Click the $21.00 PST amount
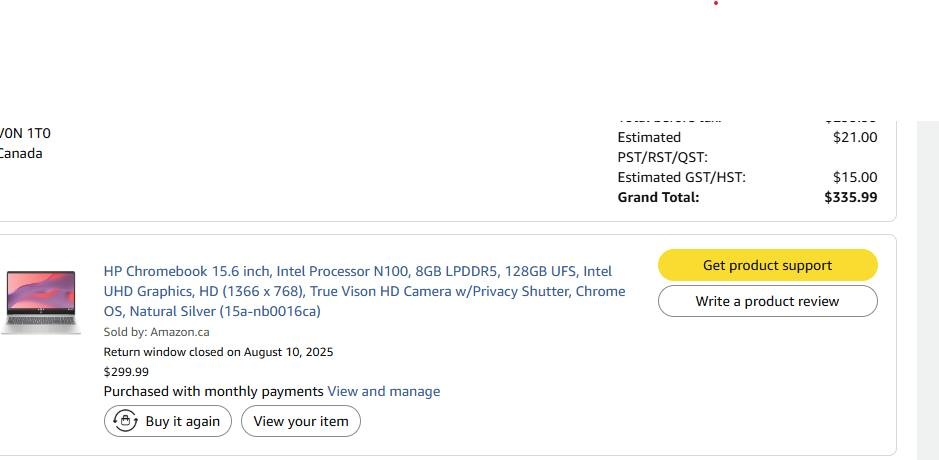 (x=855, y=137)
